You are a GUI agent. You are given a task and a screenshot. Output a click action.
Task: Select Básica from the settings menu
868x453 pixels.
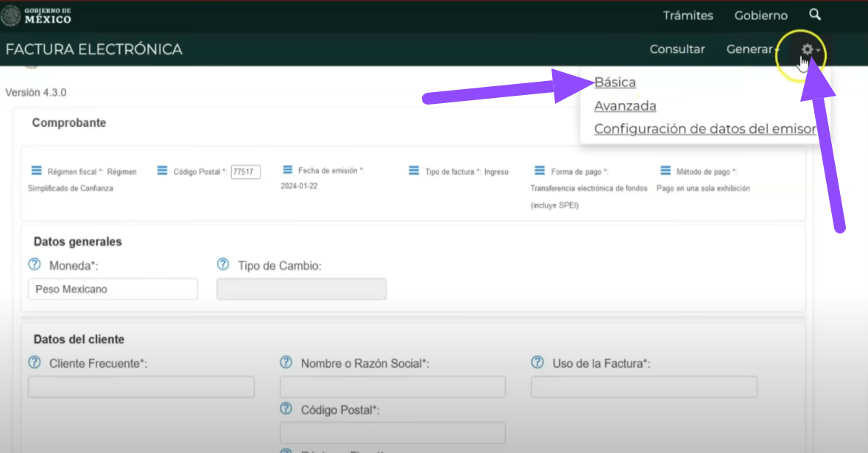(615, 82)
